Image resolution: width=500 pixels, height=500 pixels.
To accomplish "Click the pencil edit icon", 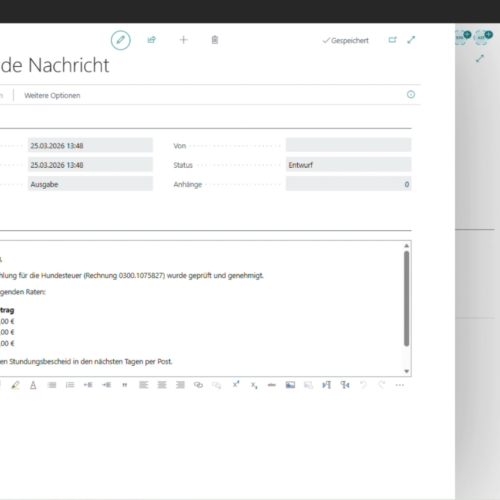I will click(x=121, y=40).
